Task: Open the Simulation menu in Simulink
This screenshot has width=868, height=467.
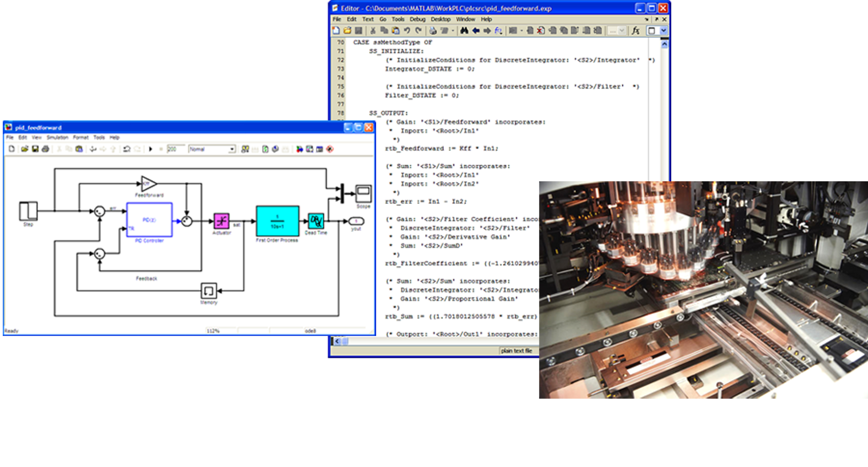Action: pyautogui.click(x=57, y=138)
